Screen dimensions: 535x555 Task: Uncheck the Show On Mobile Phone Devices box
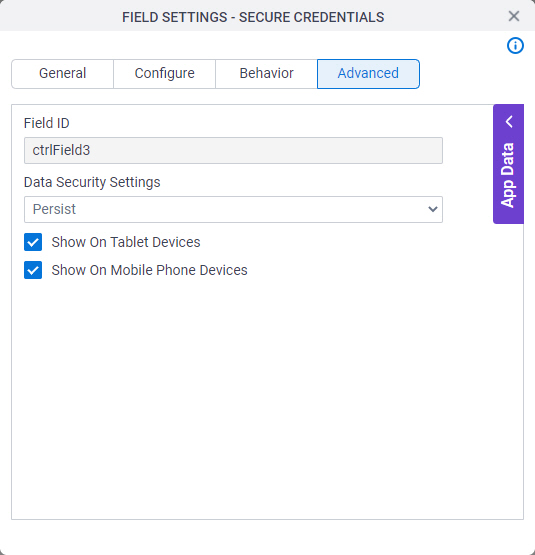pos(33,270)
